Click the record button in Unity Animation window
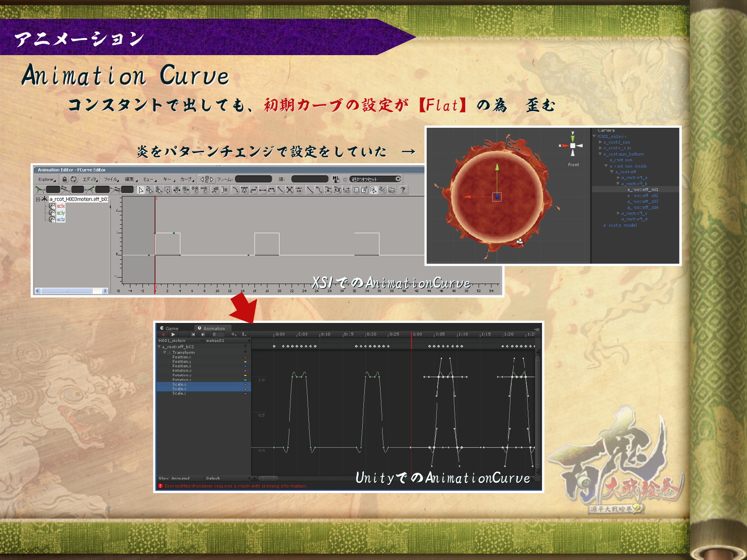Image resolution: width=747 pixels, height=560 pixels. pos(163,334)
